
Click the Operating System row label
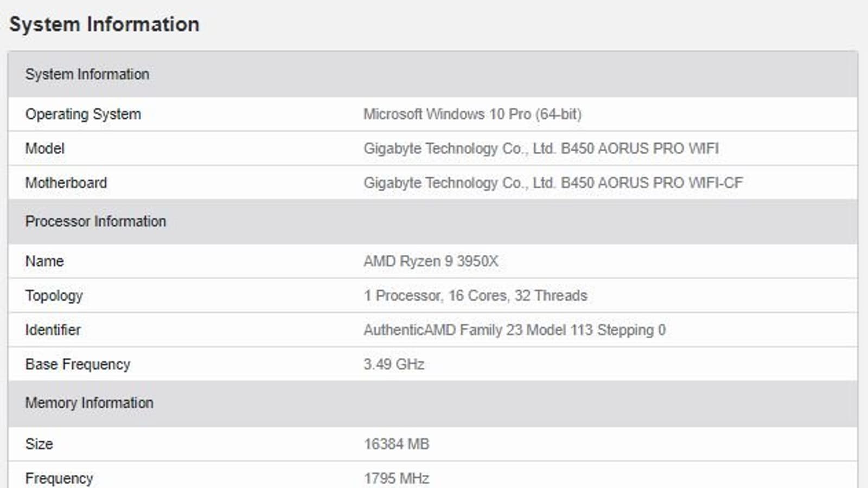click(x=83, y=114)
